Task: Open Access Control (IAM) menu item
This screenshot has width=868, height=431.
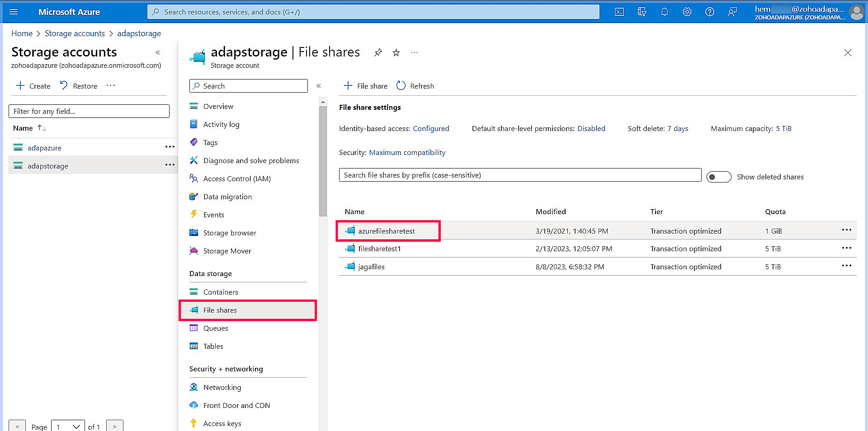Action: [236, 178]
